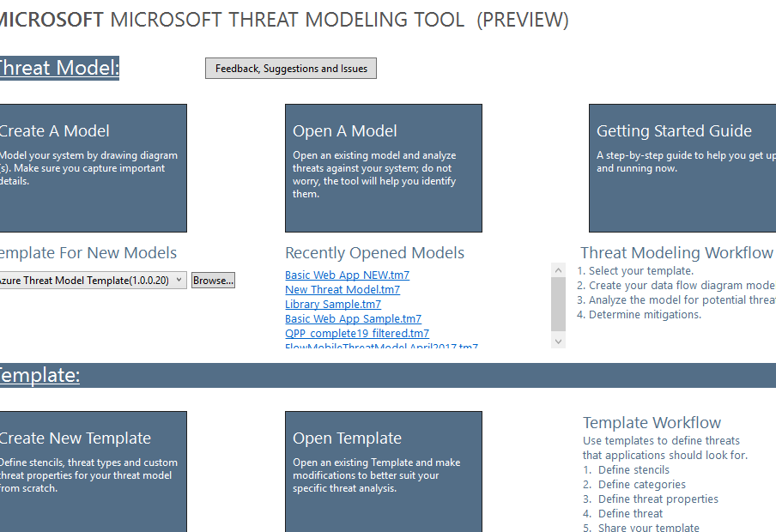Image resolution: width=776 pixels, height=532 pixels.
Task: Open the Create A Model tile
Action: (93, 168)
